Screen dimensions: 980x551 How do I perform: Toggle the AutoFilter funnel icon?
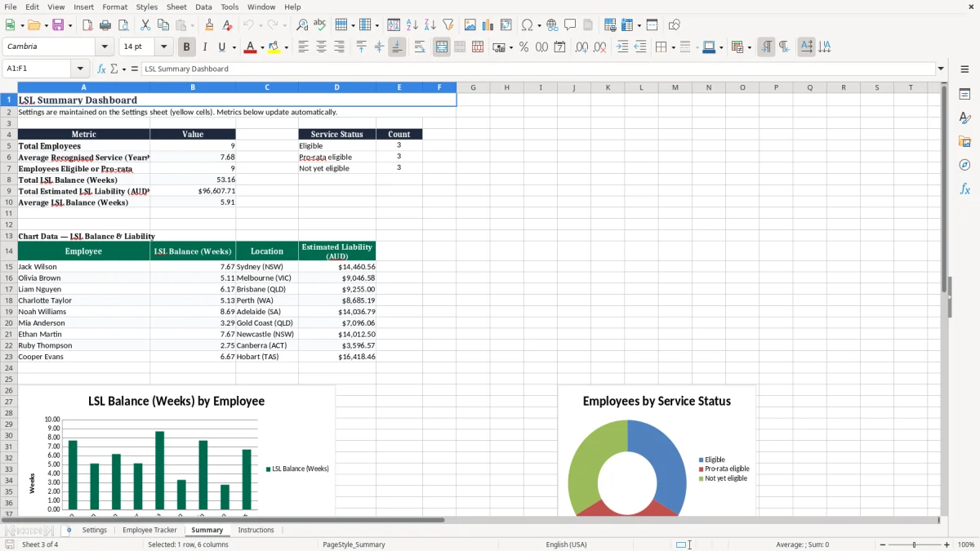[x=448, y=25]
